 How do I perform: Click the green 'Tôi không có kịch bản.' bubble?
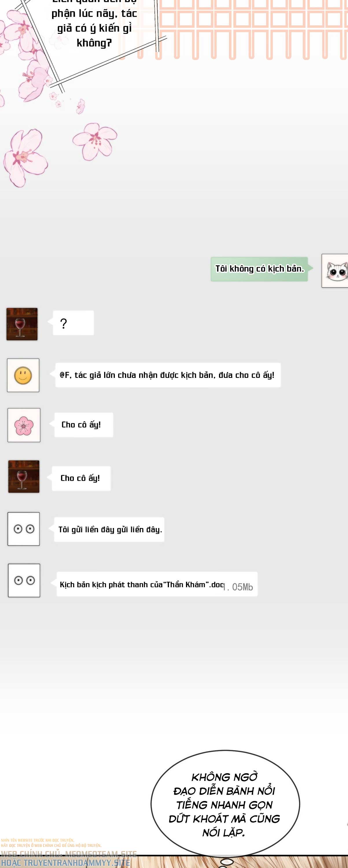259,269
